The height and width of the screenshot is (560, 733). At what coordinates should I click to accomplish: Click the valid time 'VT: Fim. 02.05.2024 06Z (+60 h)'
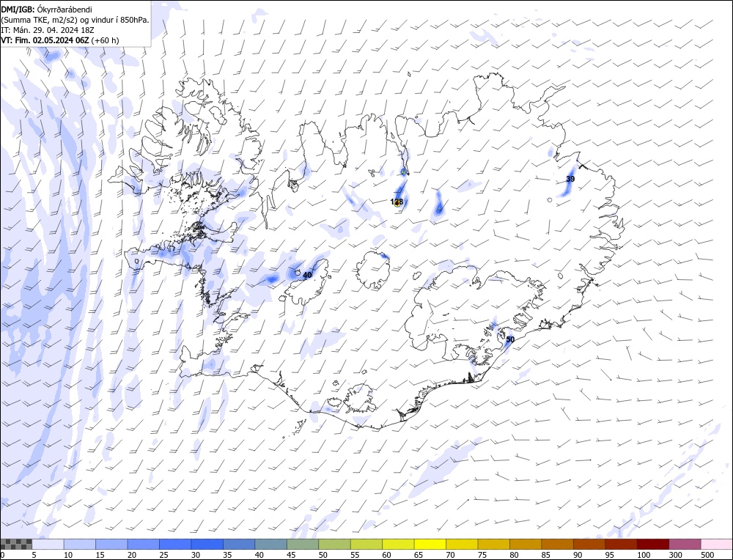[x=60, y=40]
